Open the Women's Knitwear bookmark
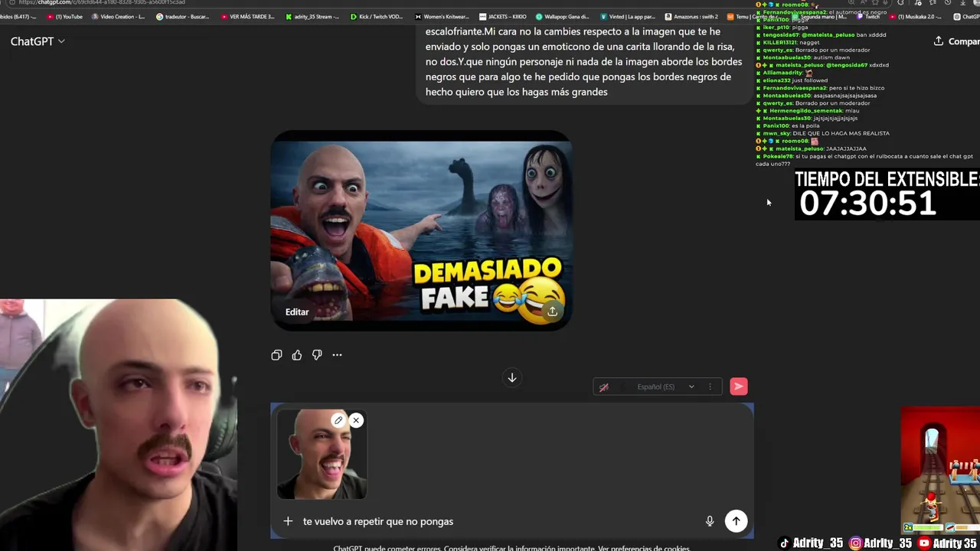The height and width of the screenshot is (551, 980). (x=443, y=16)
